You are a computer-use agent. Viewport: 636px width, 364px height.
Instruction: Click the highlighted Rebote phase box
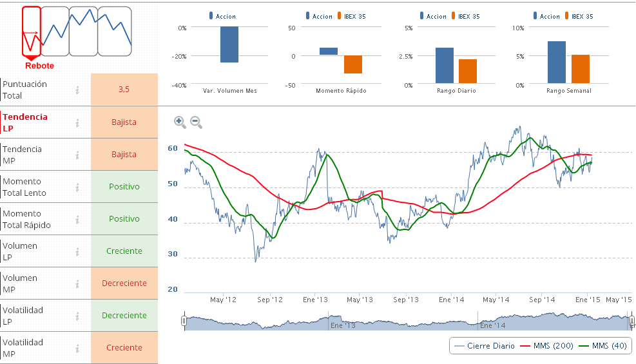[31, 31]
